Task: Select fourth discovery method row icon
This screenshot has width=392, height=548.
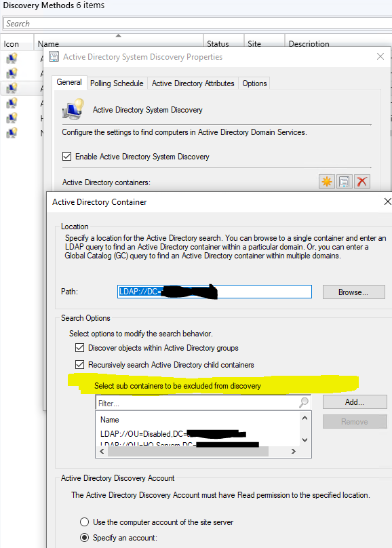Action: point(12,103)
